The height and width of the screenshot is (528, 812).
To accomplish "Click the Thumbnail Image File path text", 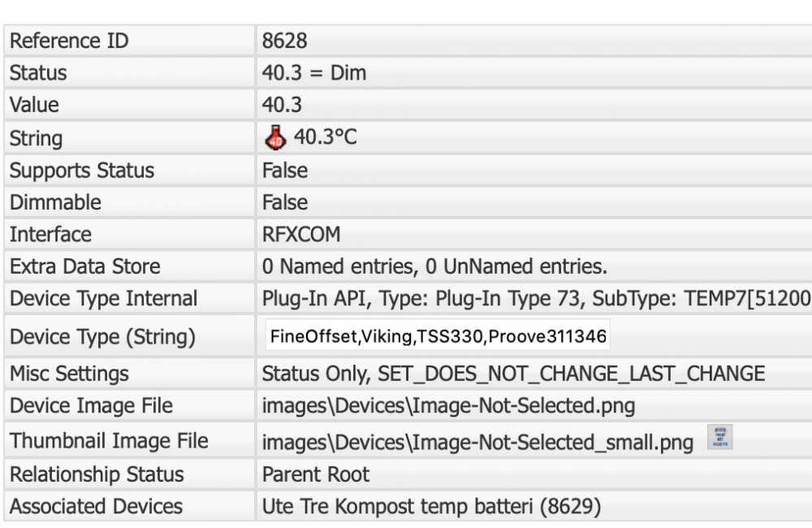I will (x=477, y=443).
